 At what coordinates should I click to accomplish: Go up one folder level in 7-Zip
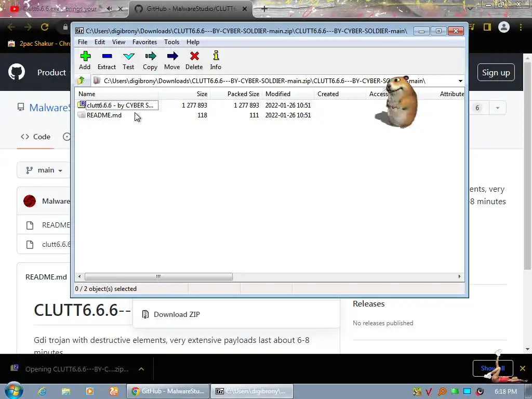(x=81, y=81)
